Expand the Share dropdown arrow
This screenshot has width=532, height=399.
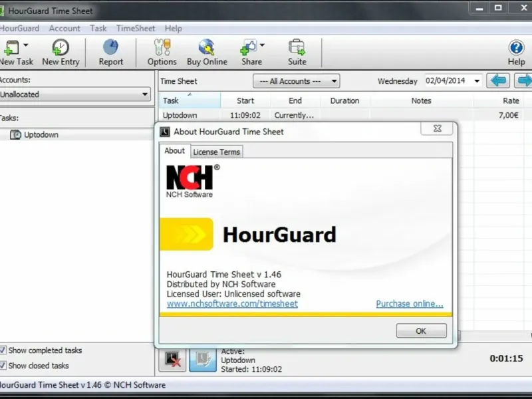tap(262, 45)
